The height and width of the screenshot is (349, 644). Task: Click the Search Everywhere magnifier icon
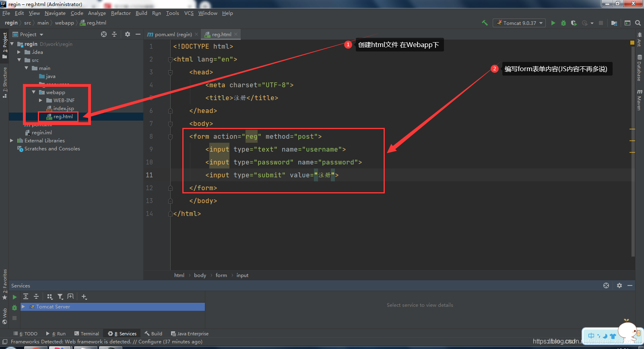[x=638, y=23]
